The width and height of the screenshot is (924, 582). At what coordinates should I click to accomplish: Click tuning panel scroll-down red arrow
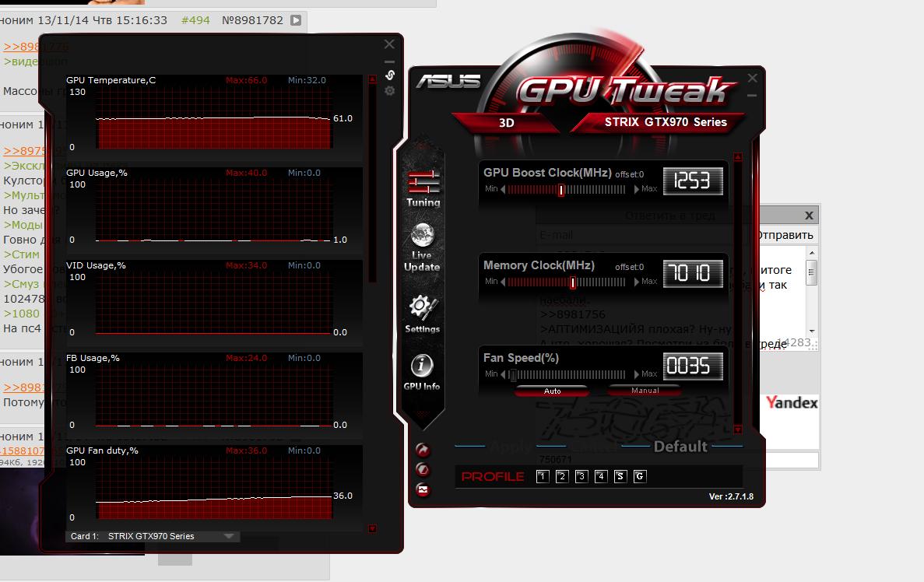coord(738,429)
